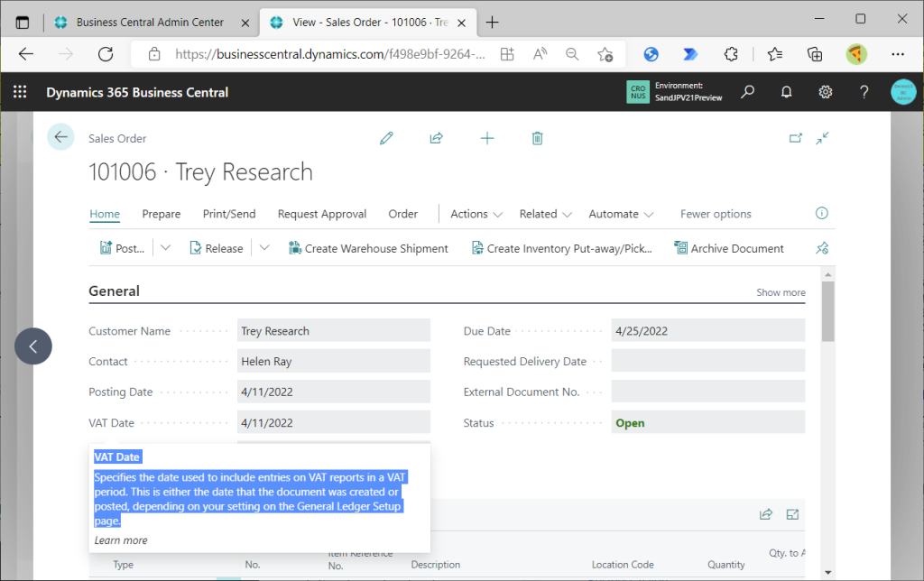
Task: Click Create Inventory Put-away/Pick...
Action: pos(562,248)
